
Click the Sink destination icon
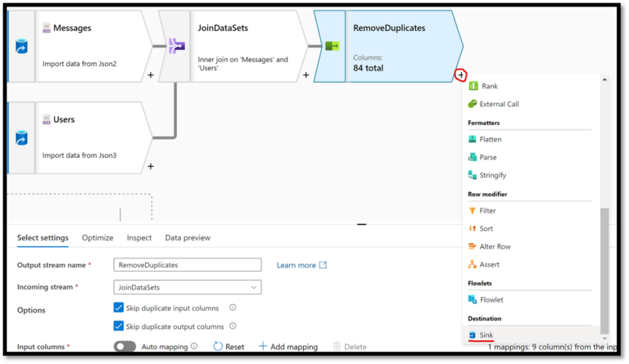473,335
